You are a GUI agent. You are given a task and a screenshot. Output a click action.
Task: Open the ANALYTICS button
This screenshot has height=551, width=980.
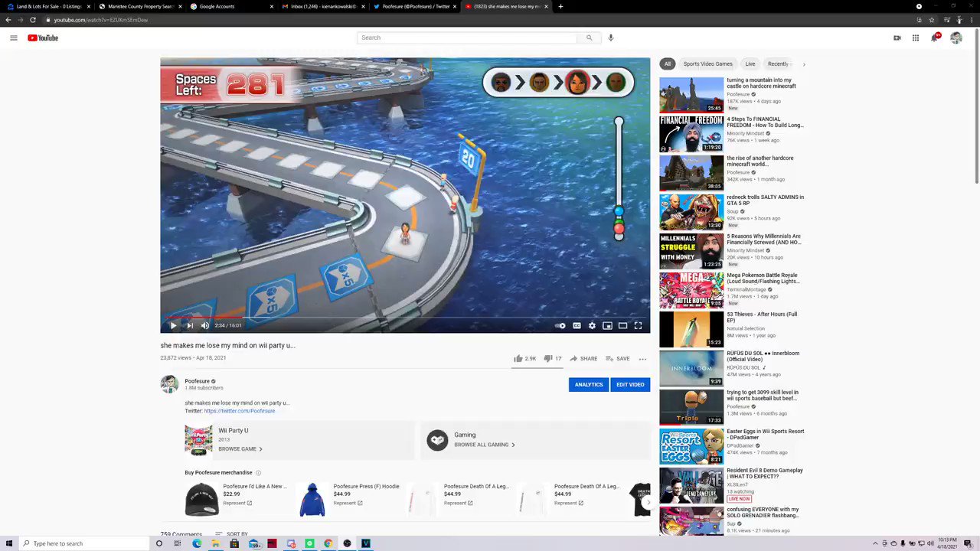click(x=589, y=384)
